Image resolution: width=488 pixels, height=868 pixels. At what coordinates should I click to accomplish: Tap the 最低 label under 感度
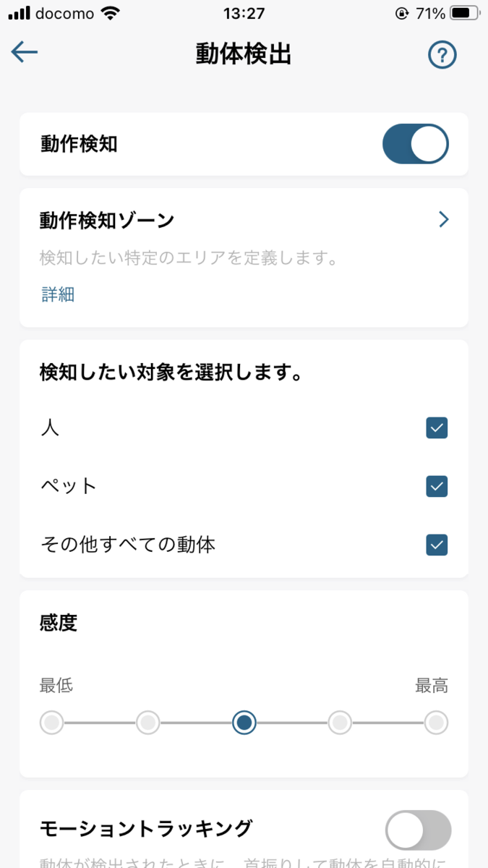(56, 685)
